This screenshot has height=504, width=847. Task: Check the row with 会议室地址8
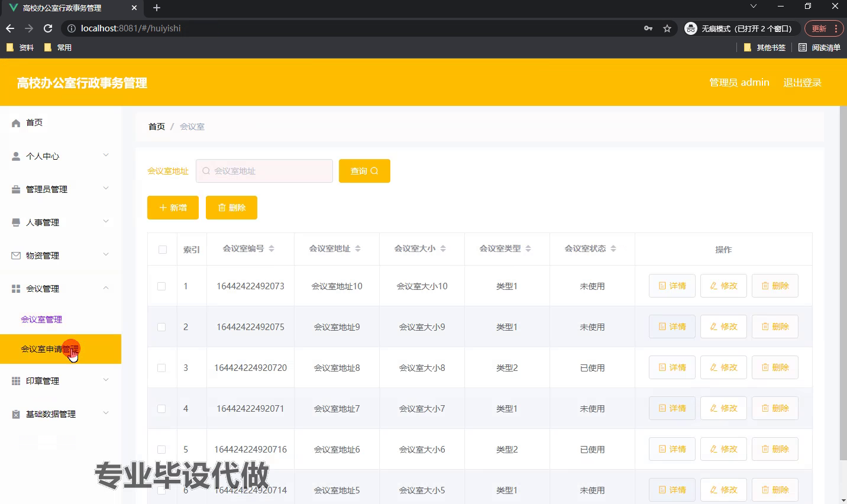pos(161,368)
